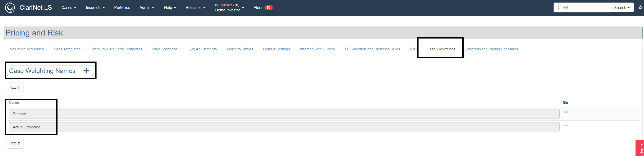Sort by the Name column header
The image size is (644, 156).
point(14,103)
